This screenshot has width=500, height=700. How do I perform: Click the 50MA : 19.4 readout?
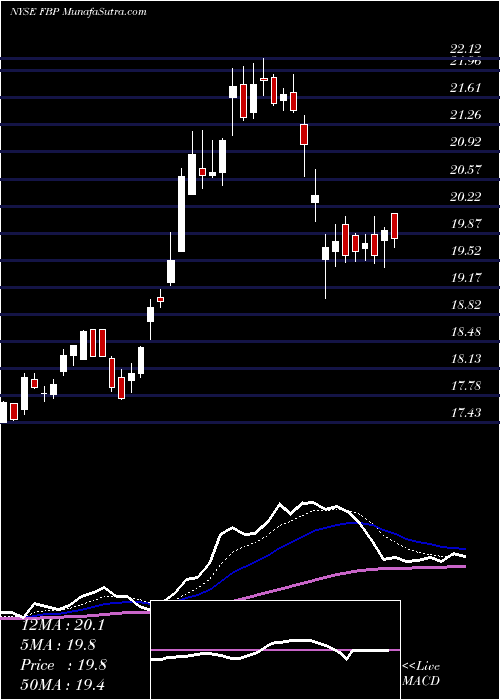[62, 684]
